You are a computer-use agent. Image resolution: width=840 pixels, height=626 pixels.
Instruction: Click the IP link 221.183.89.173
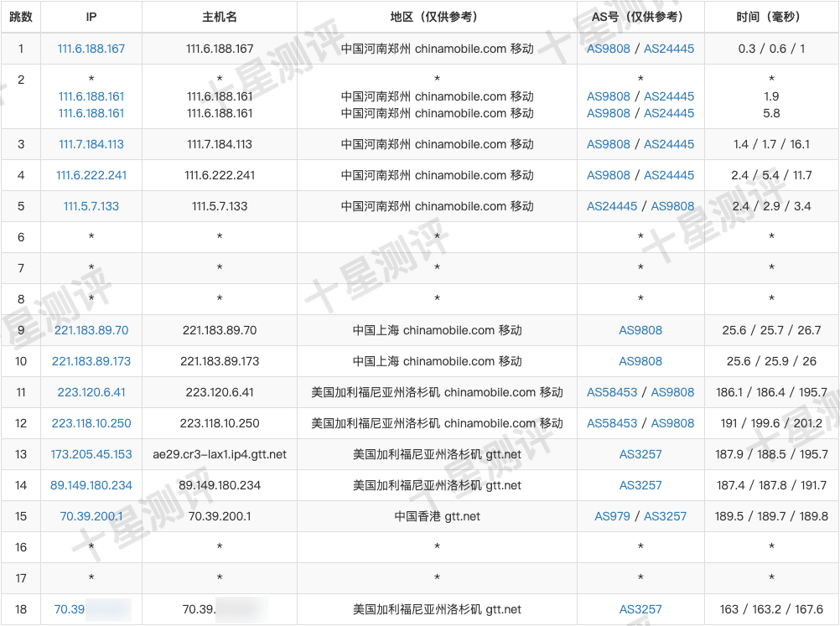91,361
